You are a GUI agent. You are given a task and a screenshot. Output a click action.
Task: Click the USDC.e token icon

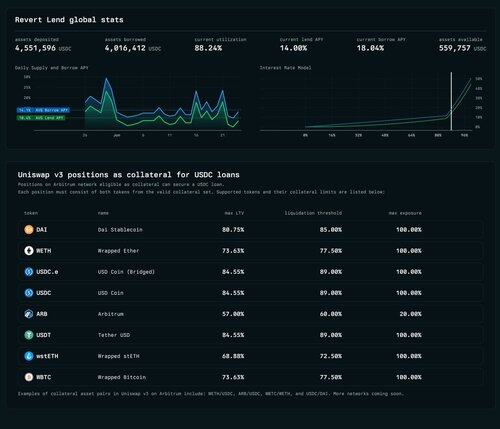[29, 272]
